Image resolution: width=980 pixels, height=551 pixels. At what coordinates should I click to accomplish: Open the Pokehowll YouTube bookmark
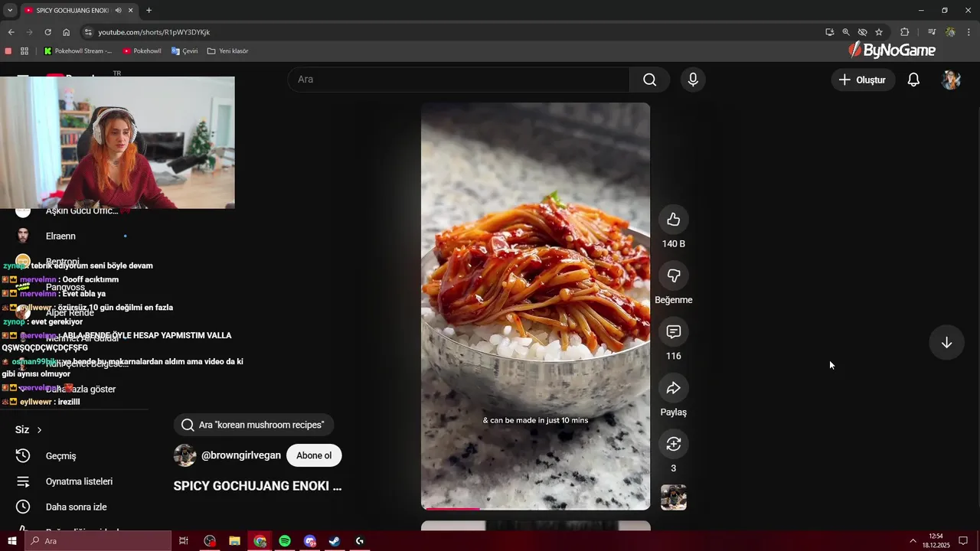click(142, 51)
